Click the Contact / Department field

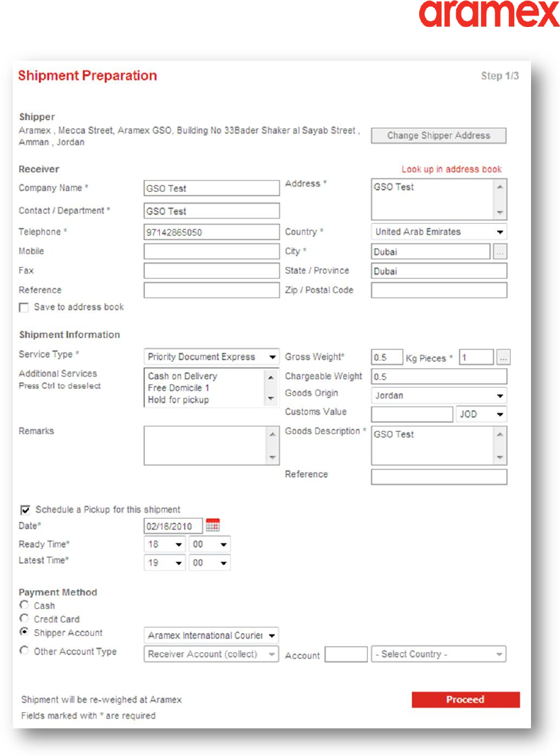pos(212,210)
